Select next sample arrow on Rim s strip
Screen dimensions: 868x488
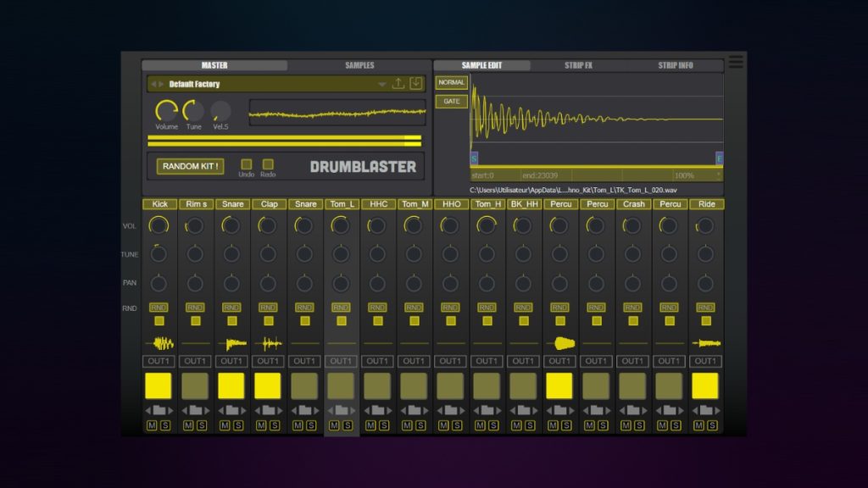pos(207,411)
